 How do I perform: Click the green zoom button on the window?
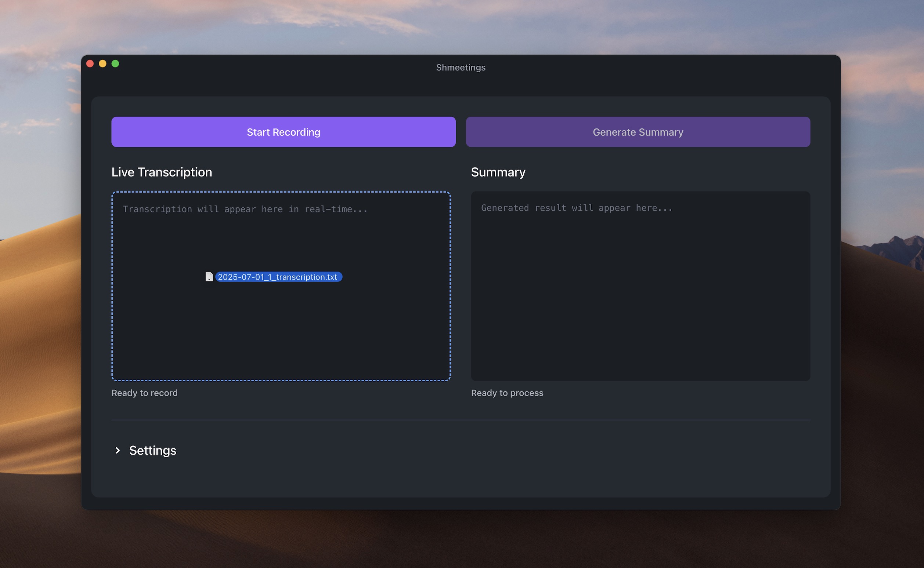click(115, 63)
